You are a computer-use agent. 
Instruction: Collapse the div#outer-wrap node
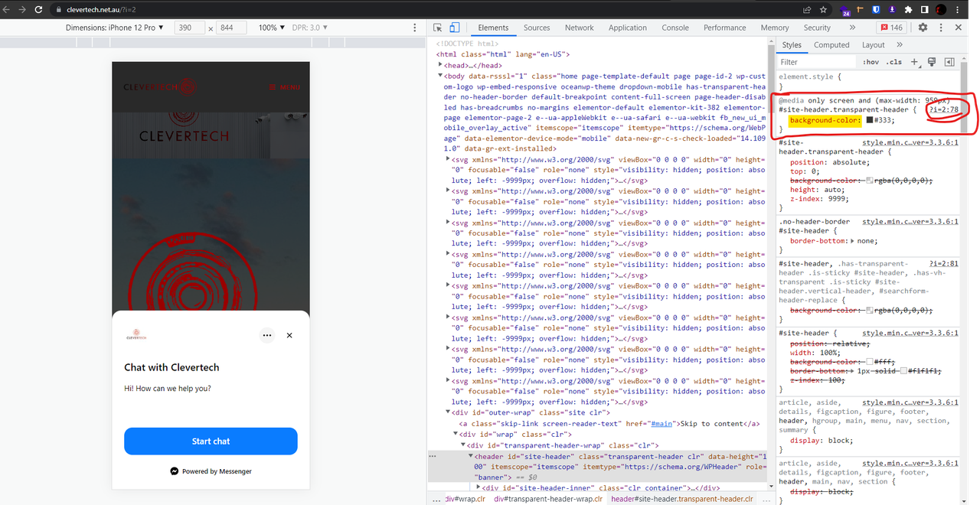(448, 412)
